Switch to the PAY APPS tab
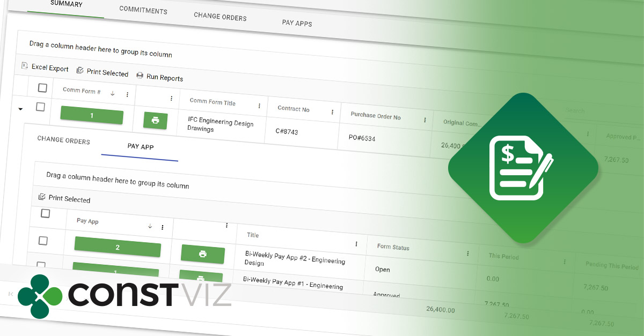This screenshot has width=644, height=336. coord(297,23)
